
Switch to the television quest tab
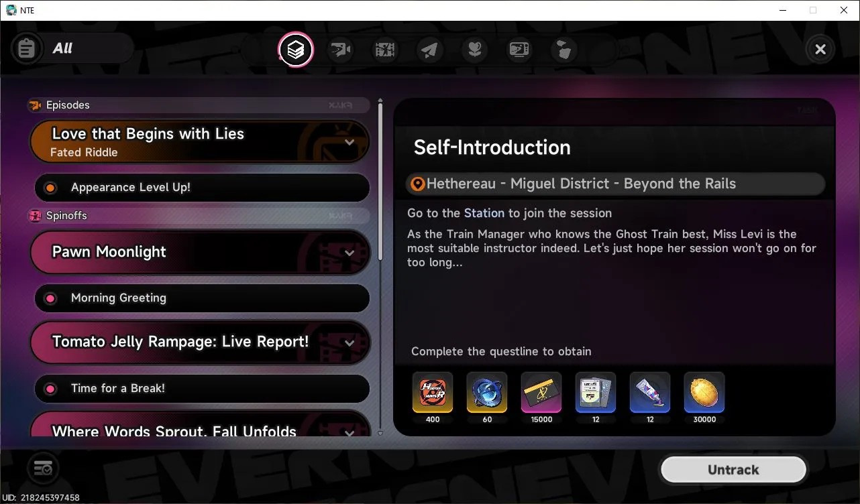tap(519, 50)
